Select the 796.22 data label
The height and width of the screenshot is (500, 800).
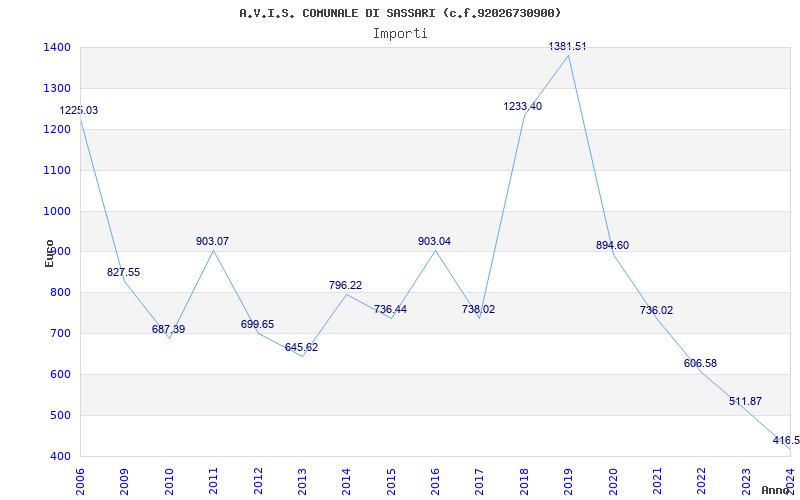345,286
